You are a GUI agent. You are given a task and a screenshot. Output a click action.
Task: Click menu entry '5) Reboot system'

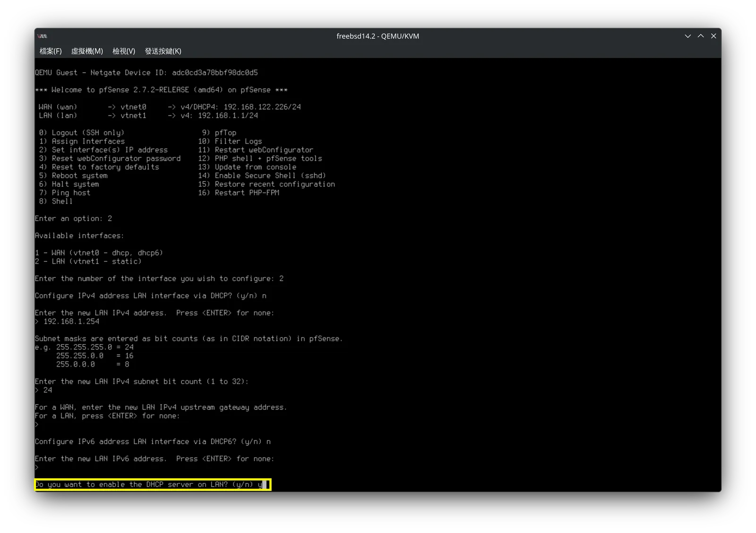73,176
